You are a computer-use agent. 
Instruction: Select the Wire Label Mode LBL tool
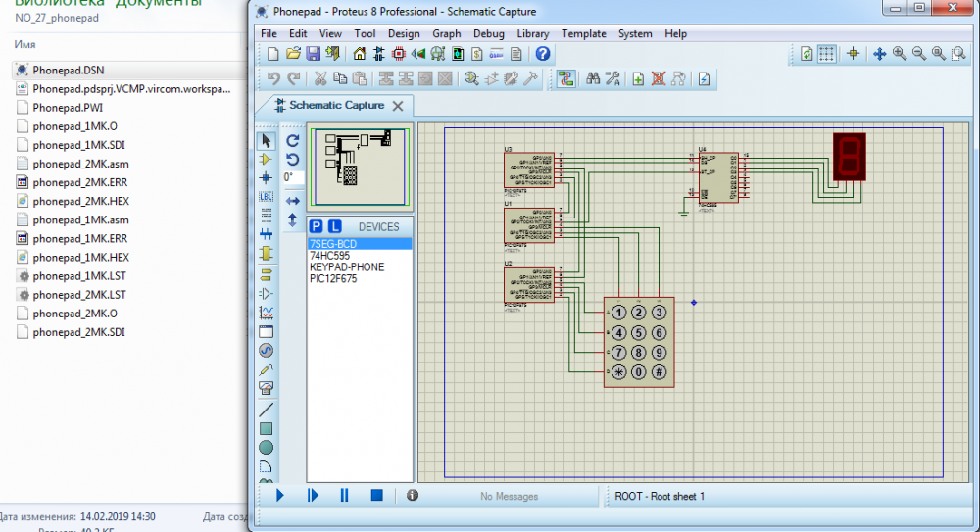[267, 196]
